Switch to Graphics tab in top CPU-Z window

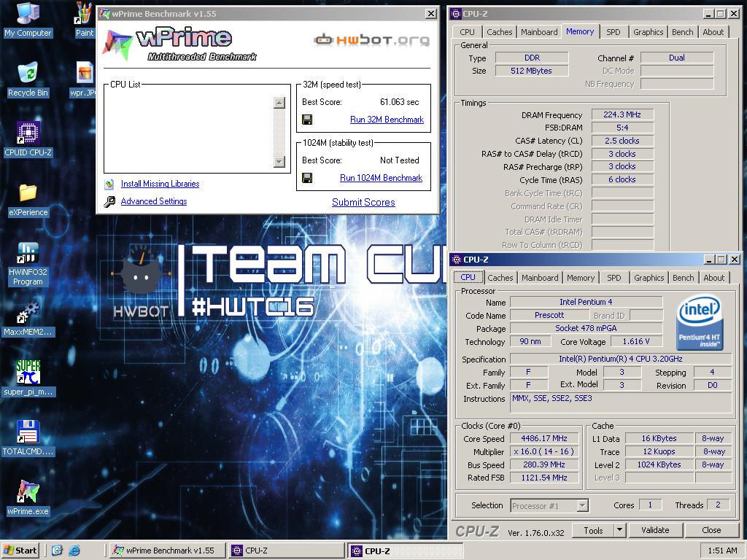(x=649, y=32)
